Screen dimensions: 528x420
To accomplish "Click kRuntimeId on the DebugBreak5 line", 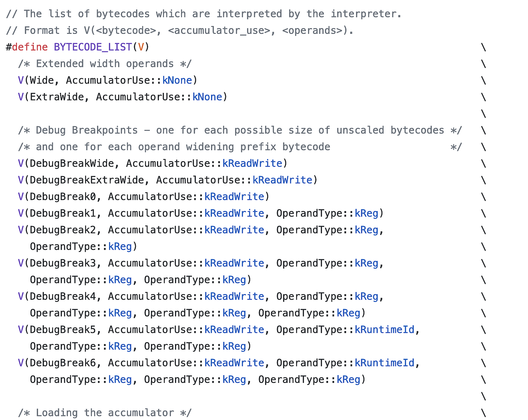I will 384,330.
